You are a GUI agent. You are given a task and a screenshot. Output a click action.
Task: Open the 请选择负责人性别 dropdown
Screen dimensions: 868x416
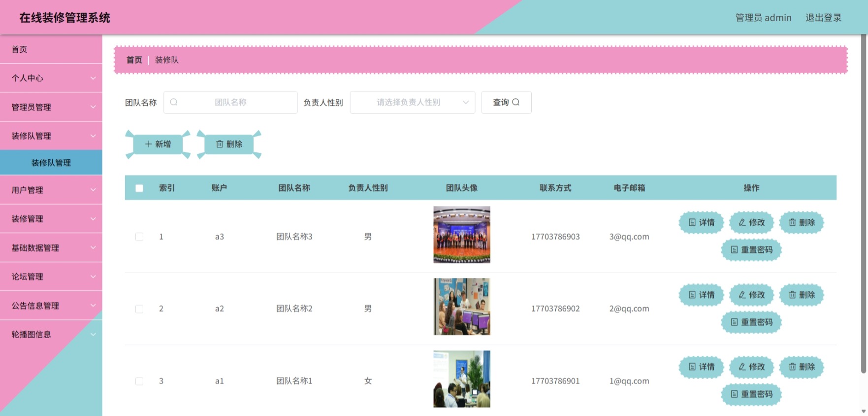(413, 102)
